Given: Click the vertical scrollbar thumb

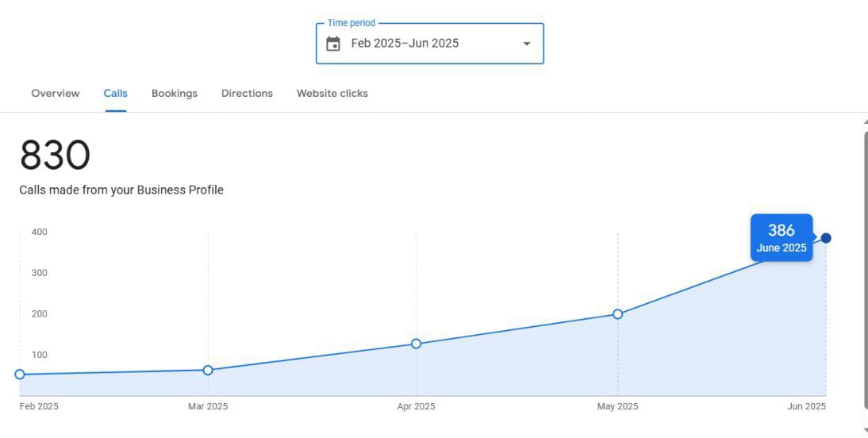Looking at the screenshot, I should coord(866,270).
